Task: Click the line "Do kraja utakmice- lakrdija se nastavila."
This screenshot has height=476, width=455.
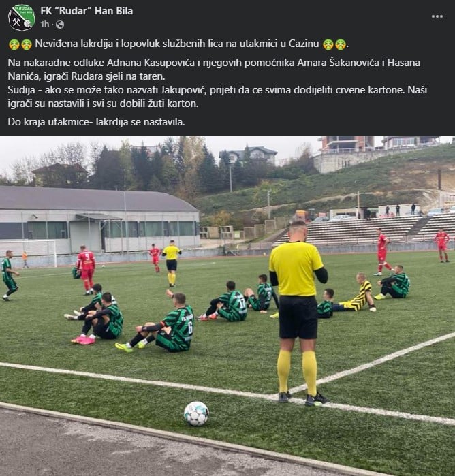Action: tap(96, 122)
